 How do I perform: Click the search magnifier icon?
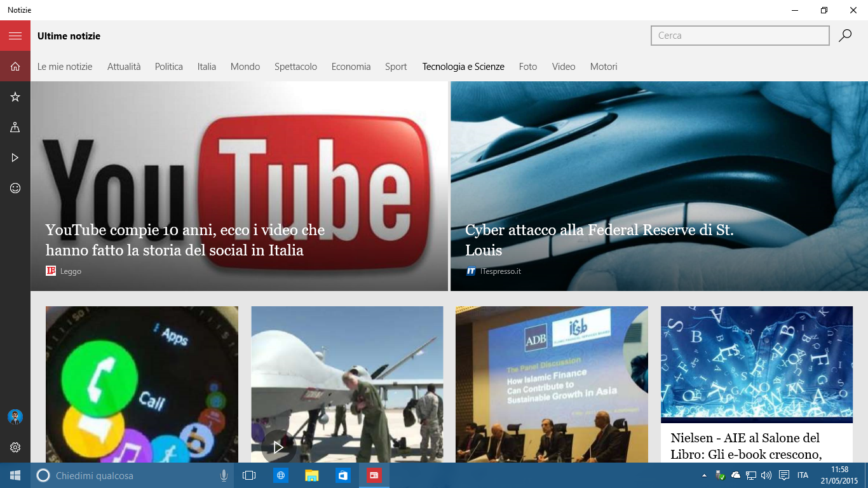pyautogui.click(x=845, y=36)
